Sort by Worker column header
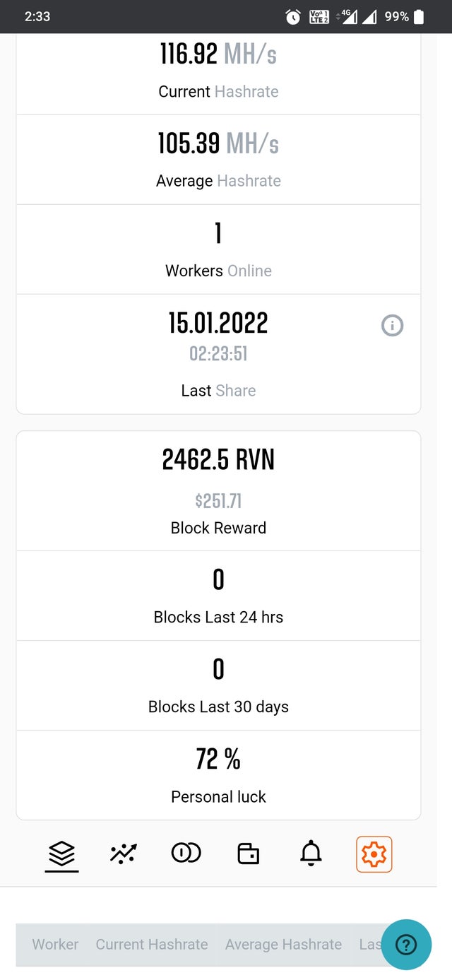 click(x=55, y=945)
